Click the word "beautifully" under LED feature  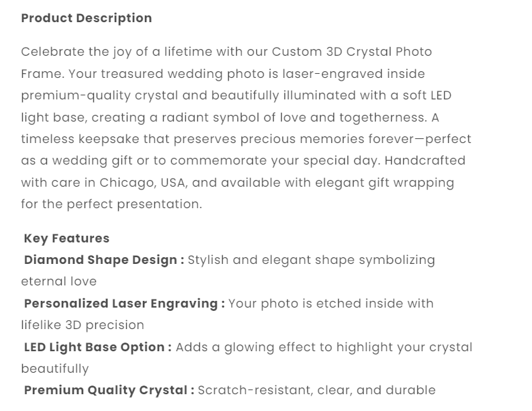click(55, 369)
